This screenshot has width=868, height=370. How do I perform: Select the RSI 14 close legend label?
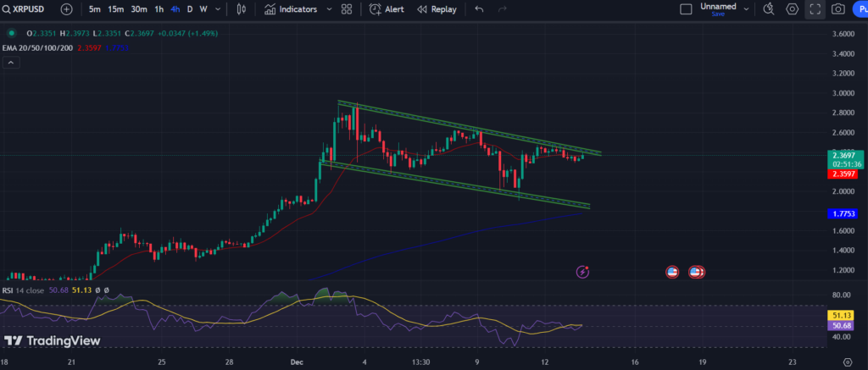(23, 290)
